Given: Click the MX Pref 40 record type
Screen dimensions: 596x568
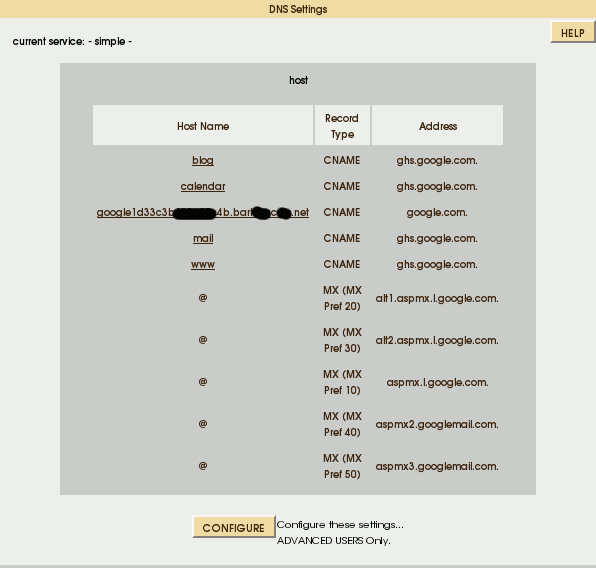Looking at the screenshot, I should point(342,424).
